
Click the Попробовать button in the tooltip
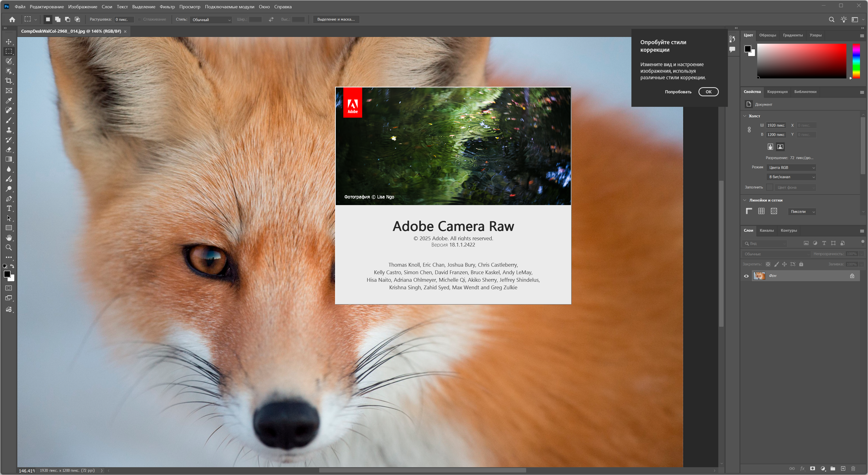[678, 92]
